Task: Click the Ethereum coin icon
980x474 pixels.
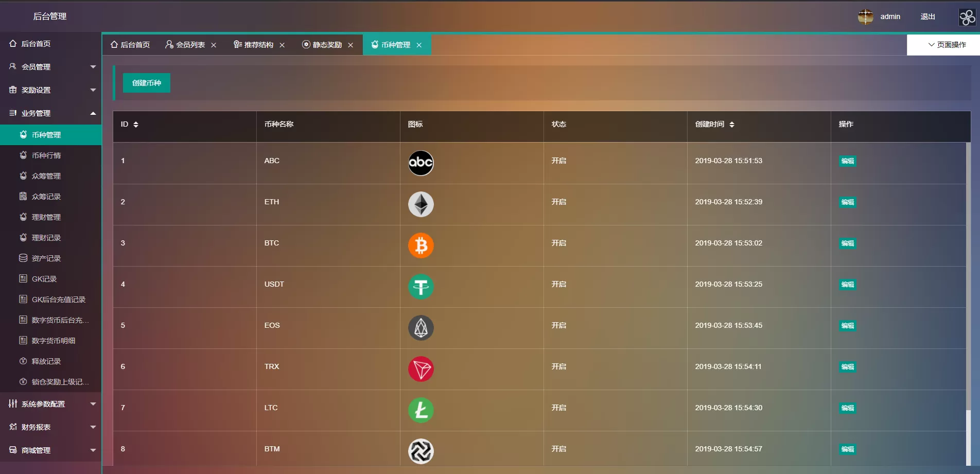Action: coord(421,204)
